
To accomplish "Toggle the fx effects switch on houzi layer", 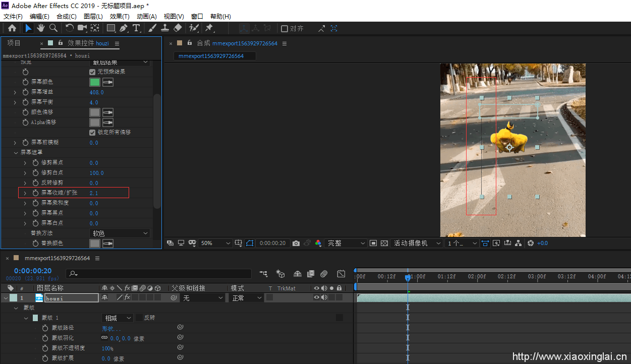I will coord(128,298).
